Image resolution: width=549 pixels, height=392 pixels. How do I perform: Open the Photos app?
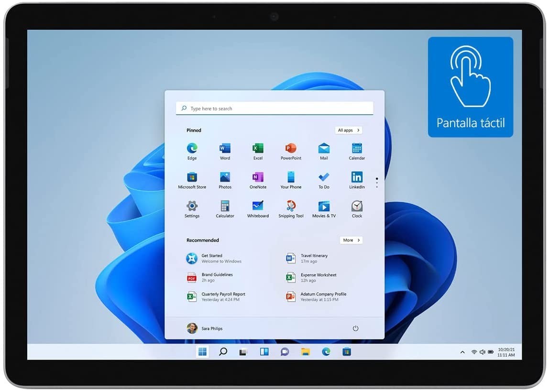[x=225, y=180]
